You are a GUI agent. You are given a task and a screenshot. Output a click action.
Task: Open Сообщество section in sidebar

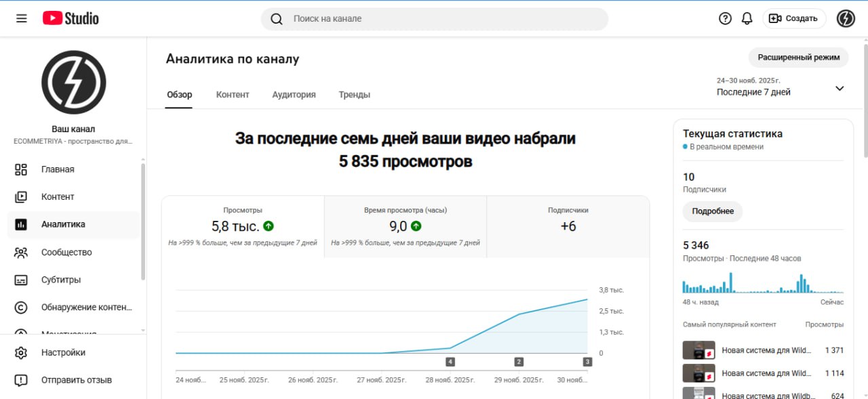pyautogui.click(x=66, y=252)
